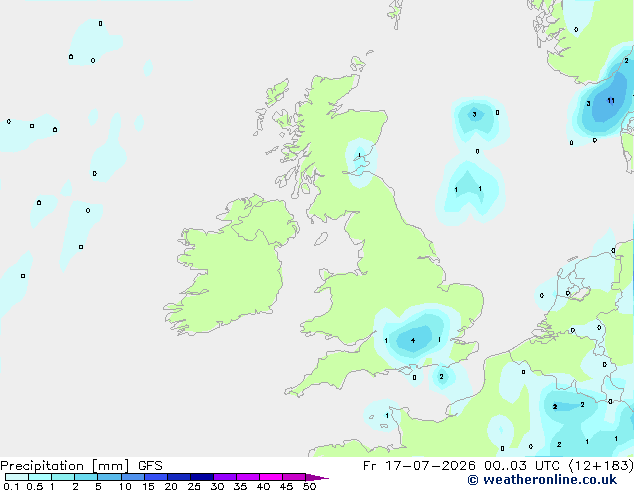Click the '0.1' legend scale label

point(11,486)
